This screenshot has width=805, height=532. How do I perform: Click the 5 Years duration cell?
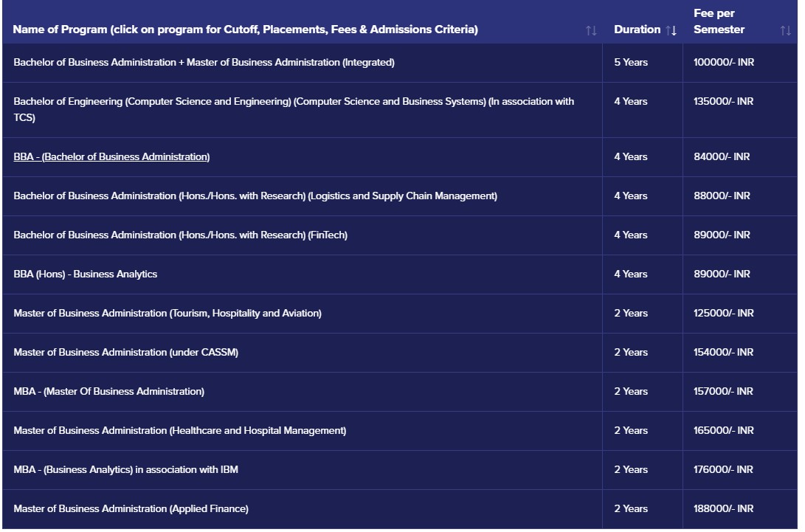[630, 63]
